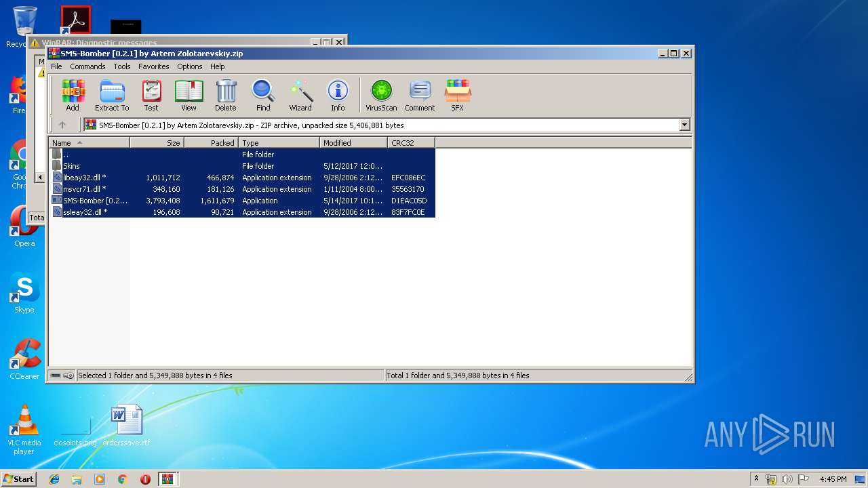868x488 pixels.
Task: Start VirusScan on the archive
Action: click(x=381, y=95)
